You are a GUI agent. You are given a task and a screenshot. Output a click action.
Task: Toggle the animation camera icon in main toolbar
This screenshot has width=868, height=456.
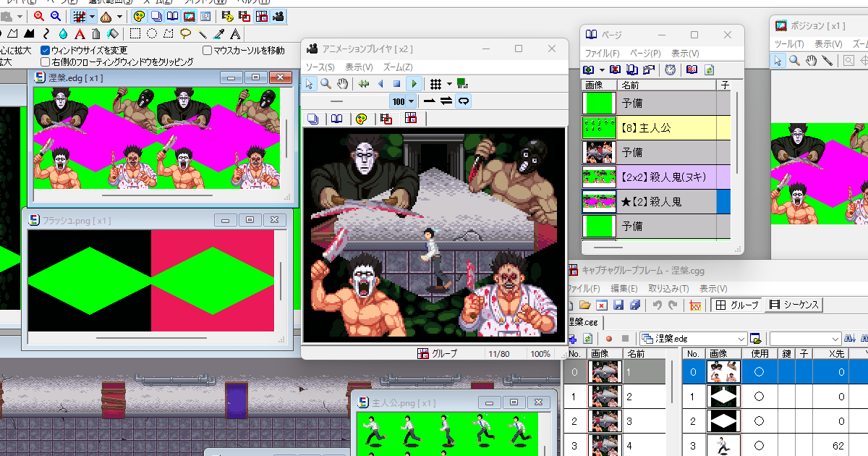click(278, 16)
